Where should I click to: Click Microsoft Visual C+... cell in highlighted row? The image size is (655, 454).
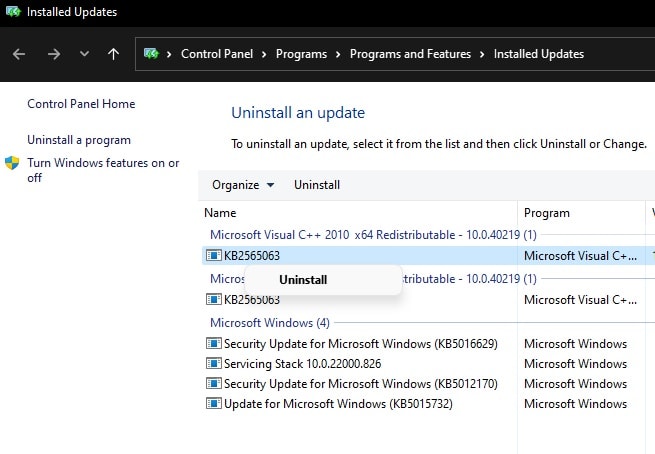point(580,256)
